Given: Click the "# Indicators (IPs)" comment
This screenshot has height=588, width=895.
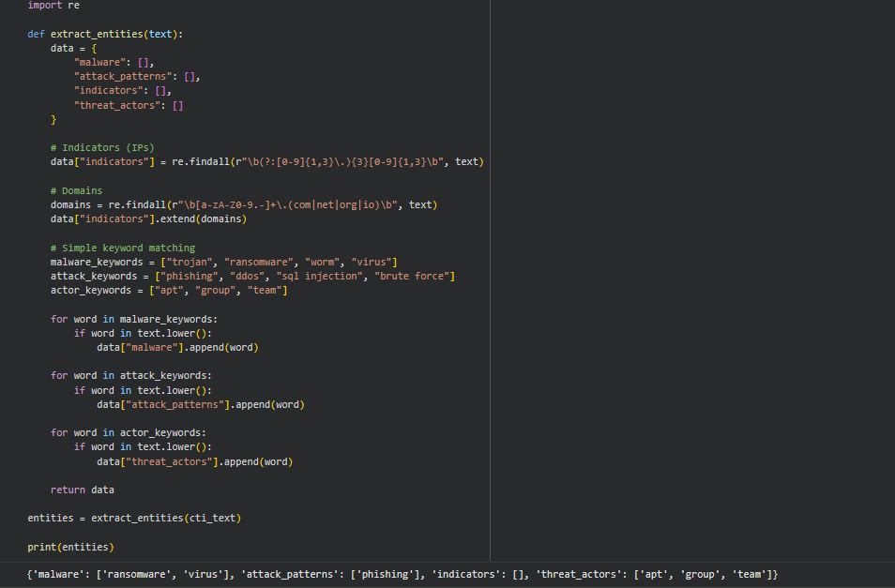Looking at the screenshot, I should [x=102, y=148].
